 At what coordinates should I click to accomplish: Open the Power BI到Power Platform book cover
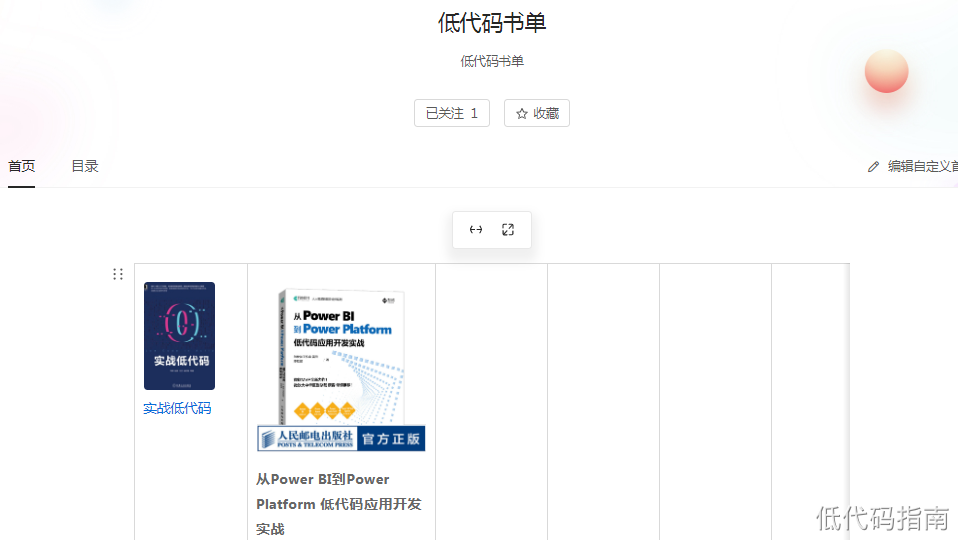(342, 370)
